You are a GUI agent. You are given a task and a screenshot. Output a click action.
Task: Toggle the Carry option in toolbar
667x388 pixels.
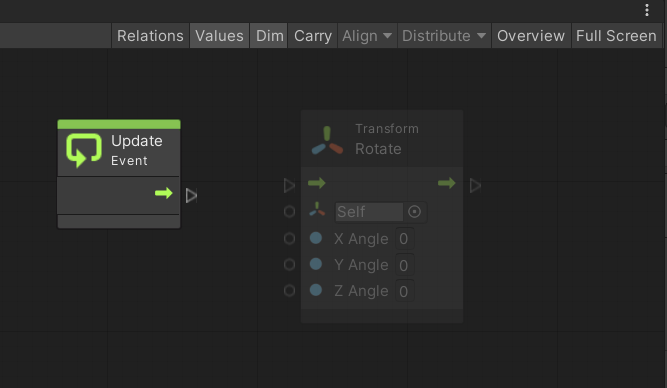click(313, 36)
